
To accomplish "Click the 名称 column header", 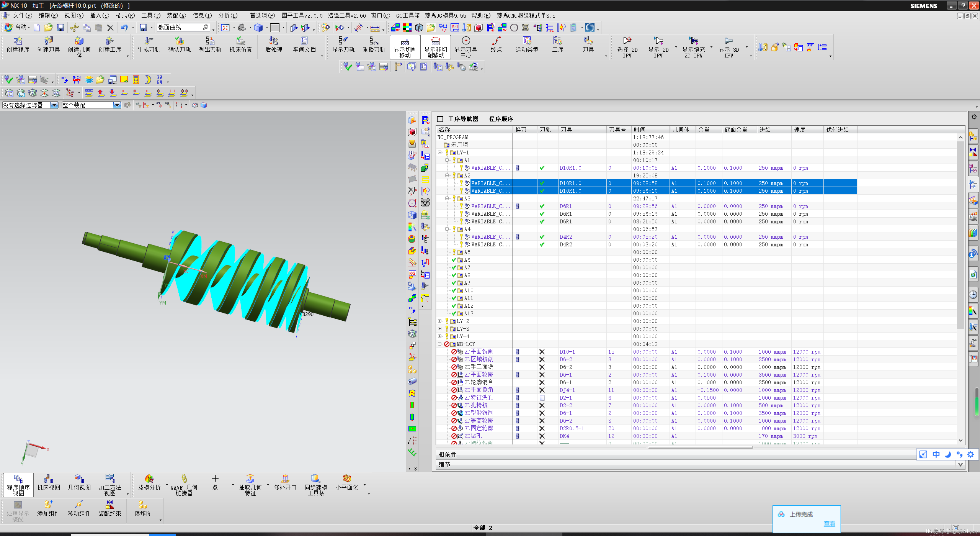I will pyautogui.click(x=474, y=129).
